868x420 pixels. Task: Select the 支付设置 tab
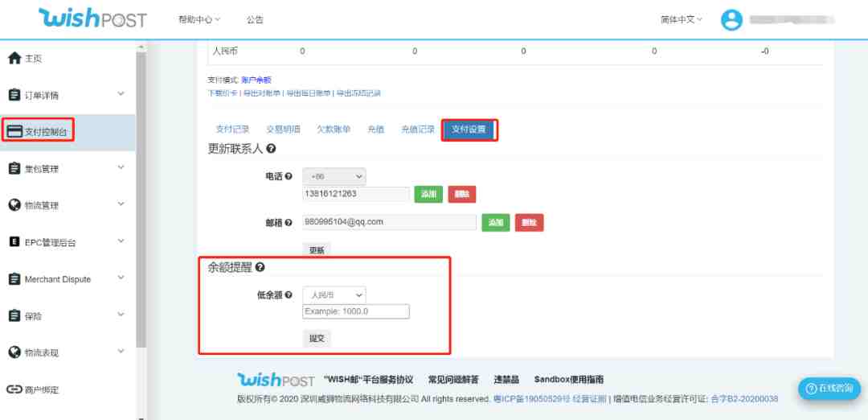[x=469, y=130]
